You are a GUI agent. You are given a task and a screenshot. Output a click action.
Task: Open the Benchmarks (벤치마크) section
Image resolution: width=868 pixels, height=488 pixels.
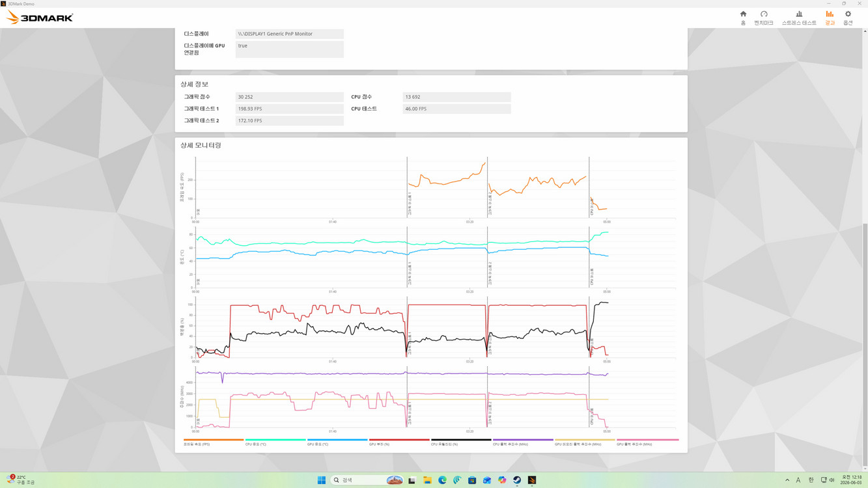(x=764, y=18)
